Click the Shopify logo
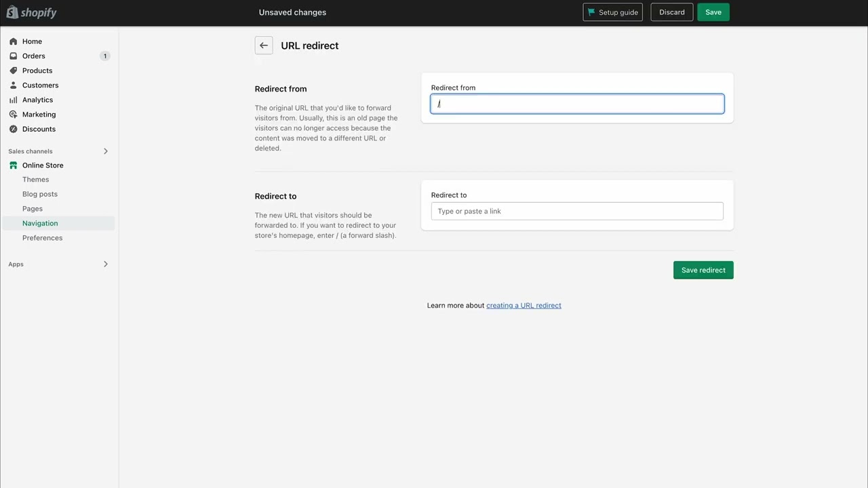This screenshot has width=868, height=488. [x=31, y=12]
